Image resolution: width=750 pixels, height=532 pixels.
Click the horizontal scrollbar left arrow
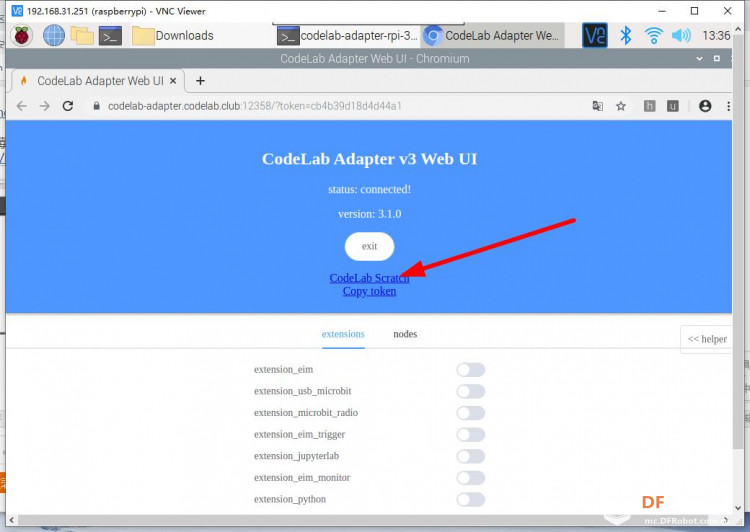[11, 520]
